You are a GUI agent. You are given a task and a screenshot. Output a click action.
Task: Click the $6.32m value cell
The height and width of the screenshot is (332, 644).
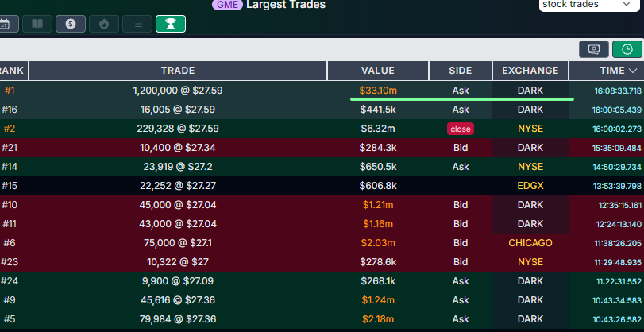click(378, 129)
